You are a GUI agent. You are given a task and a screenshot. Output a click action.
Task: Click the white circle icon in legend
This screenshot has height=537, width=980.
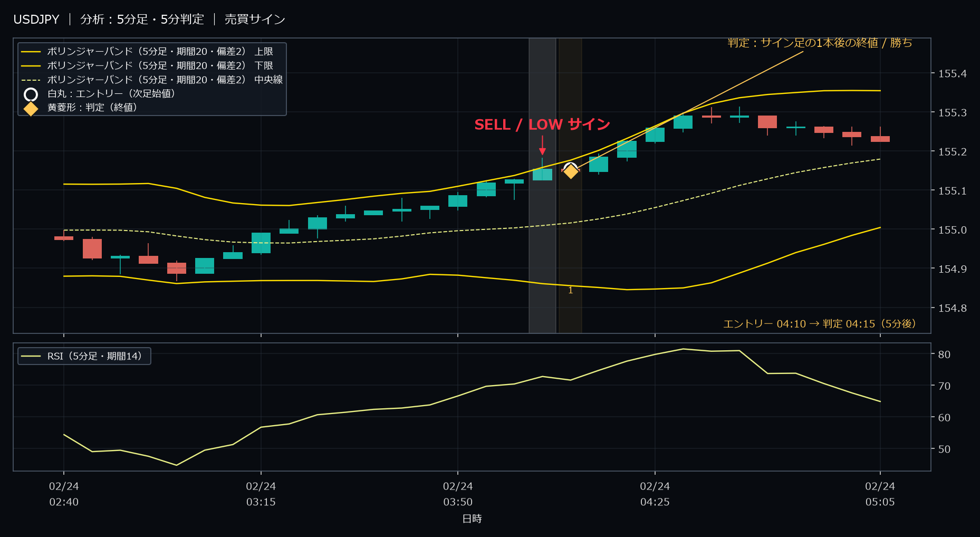[x=31, y=94]
